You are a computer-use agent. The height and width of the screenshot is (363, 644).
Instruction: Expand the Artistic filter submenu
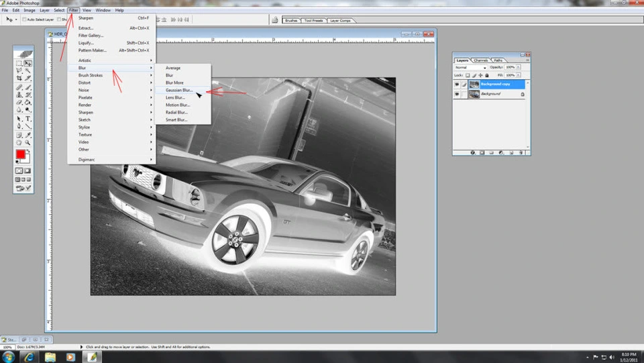[x=112, y=60]
